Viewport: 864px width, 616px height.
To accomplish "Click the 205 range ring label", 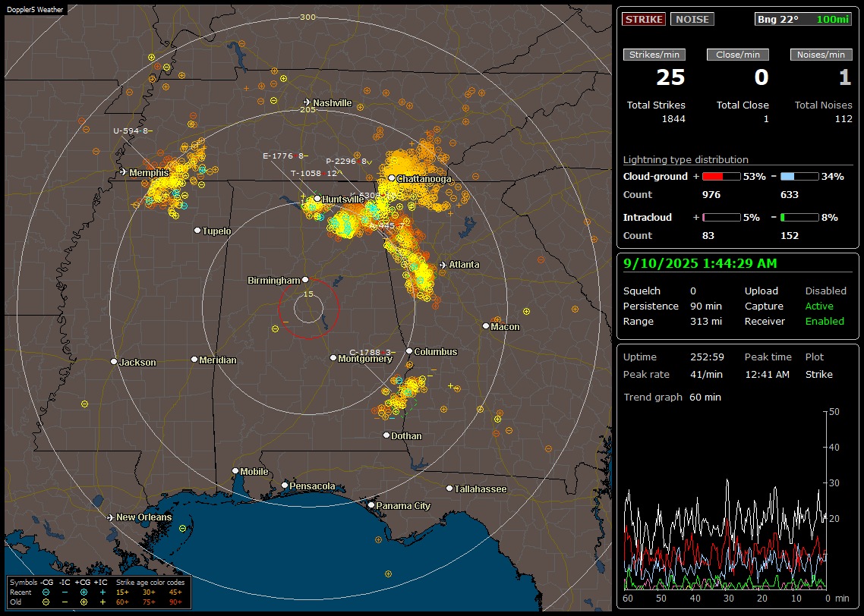I will coord(307,109).
